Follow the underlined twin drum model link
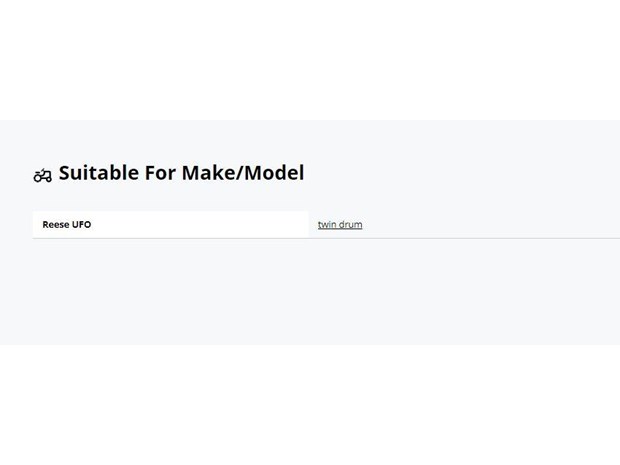This screenshot has width=620, height=465. [x=340, y=225]
